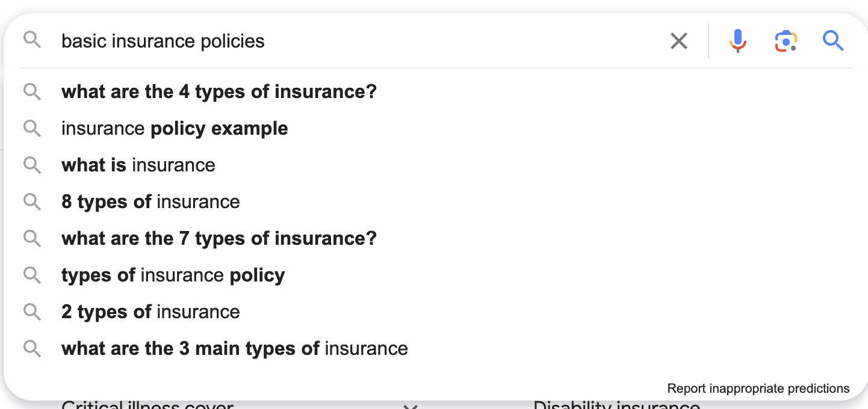Select the "types of insurance policy" suggestion
The image size is (868, 409).
[x=173, y=275]
